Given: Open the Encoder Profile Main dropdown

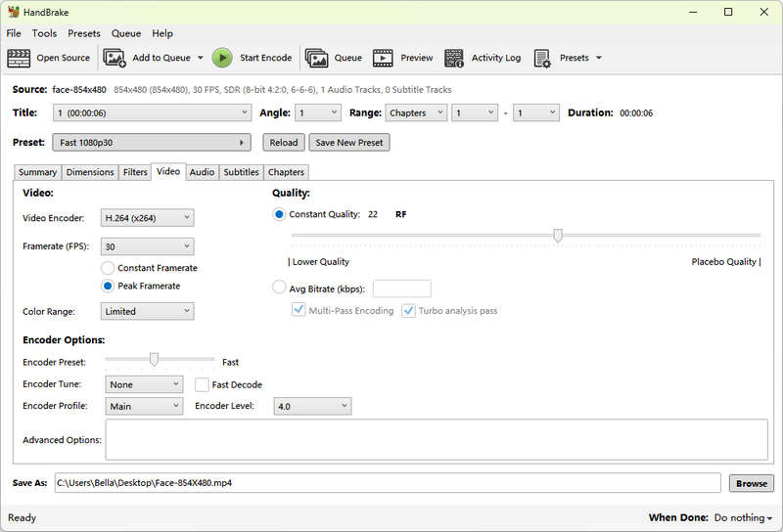Looking at the screenshot, I should pos(144,406).
